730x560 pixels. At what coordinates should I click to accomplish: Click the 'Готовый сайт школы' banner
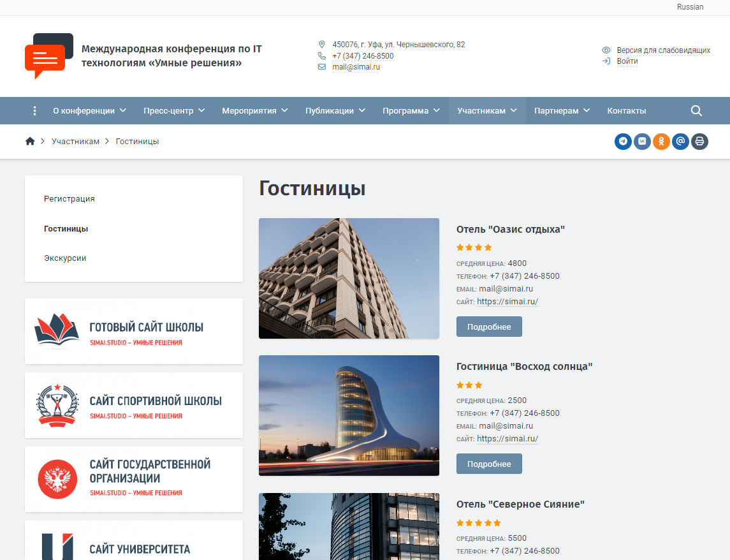134,332
